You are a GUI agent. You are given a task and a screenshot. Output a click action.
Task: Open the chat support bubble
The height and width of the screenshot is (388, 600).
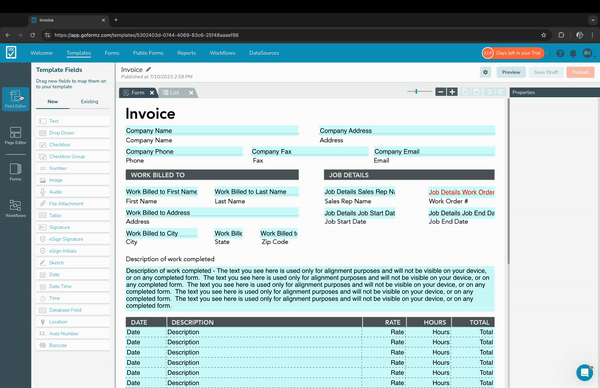[585, 372]
